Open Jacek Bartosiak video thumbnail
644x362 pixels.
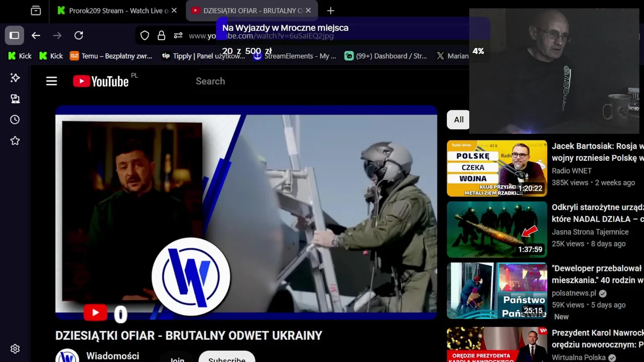tap(497, 168)
